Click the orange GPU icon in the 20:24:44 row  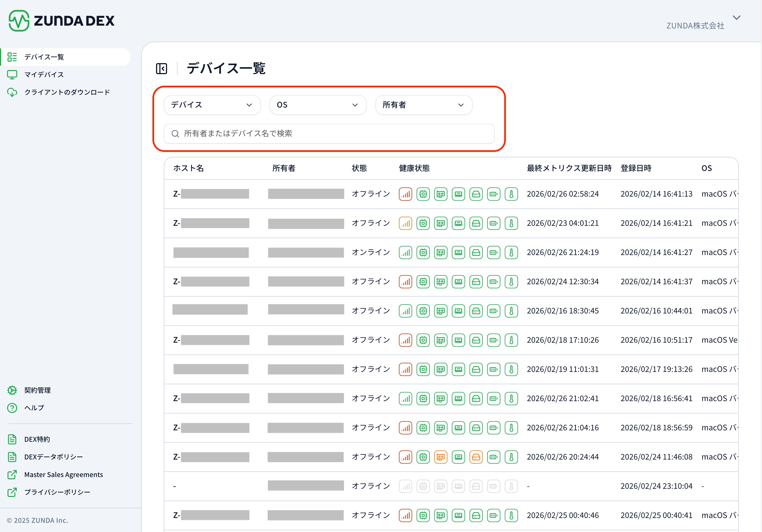440,457
